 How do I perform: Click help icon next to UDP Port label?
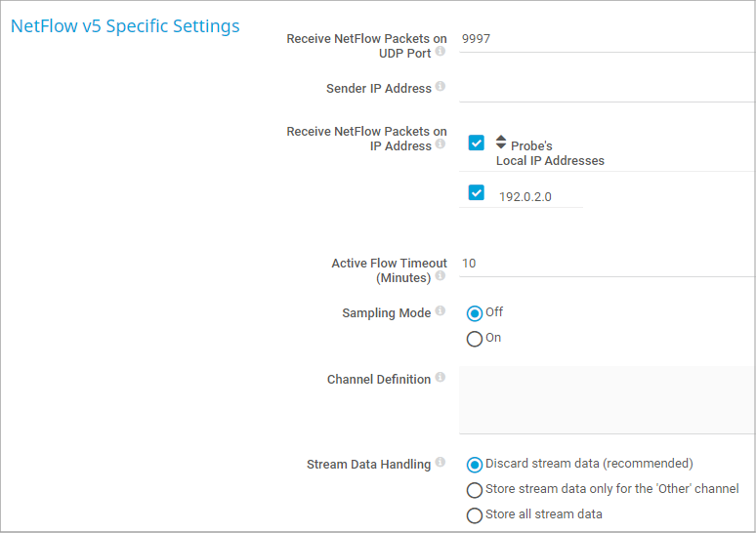coord(441,52)
